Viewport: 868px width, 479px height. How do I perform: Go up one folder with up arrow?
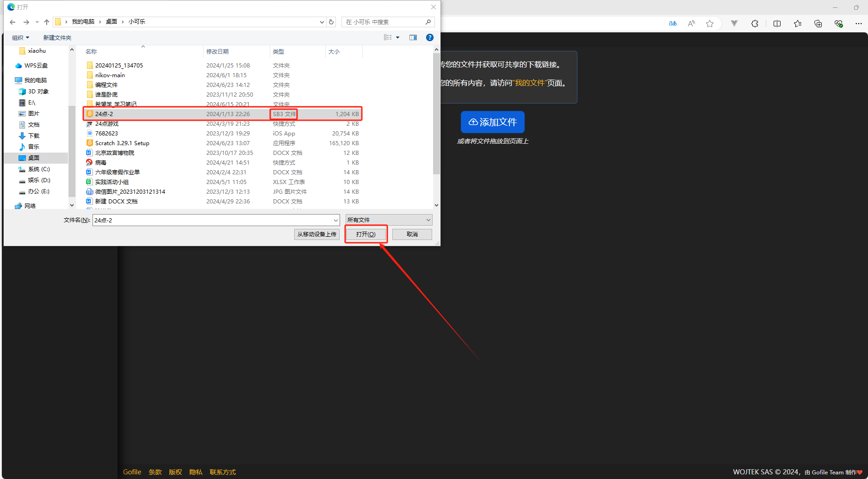pos(47,22)
